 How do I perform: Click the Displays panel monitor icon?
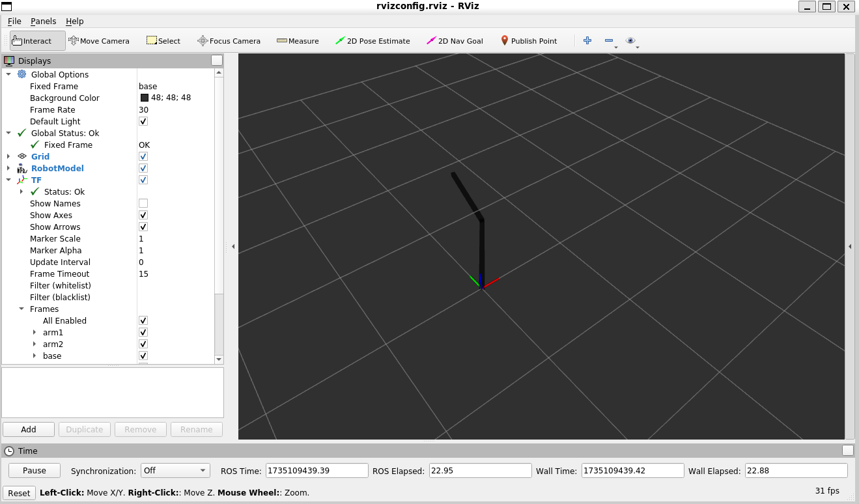coord(9,61)
